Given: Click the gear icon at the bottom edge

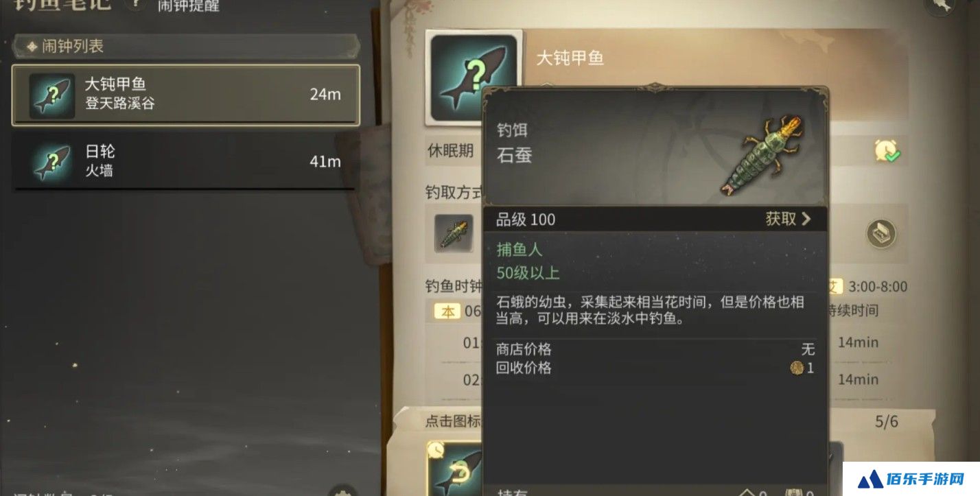Looking at the screenshot, I should click(342, 491).
